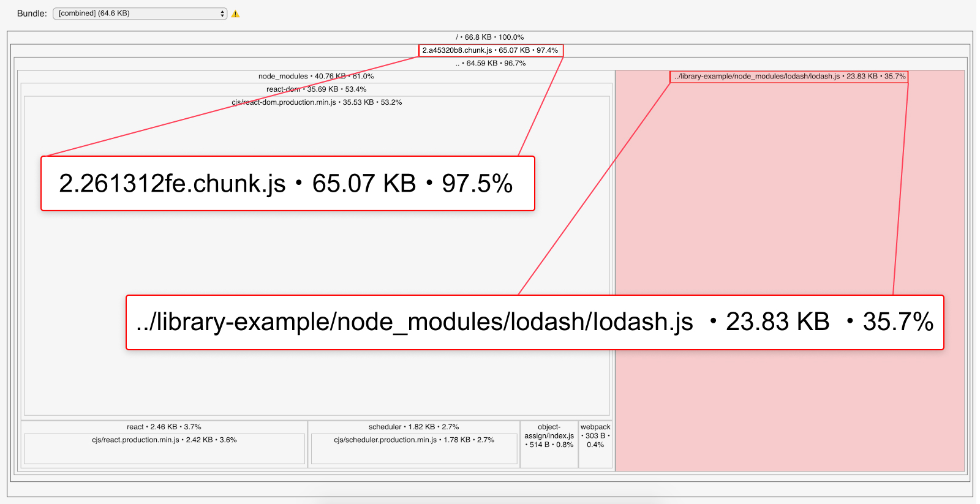
Task: Zoom into node_modules 40.76 KB block
Action: pyautogui.click(x=315, y=77)
